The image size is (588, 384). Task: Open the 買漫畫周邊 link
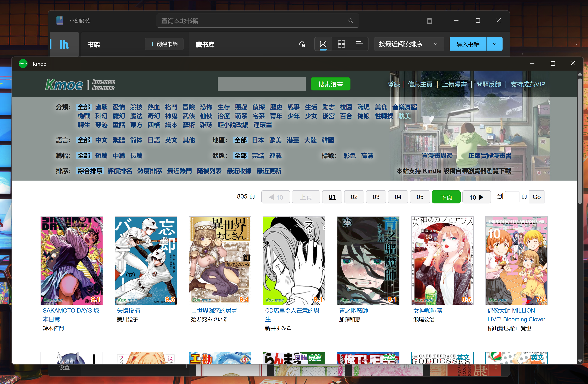click(437, 155)
